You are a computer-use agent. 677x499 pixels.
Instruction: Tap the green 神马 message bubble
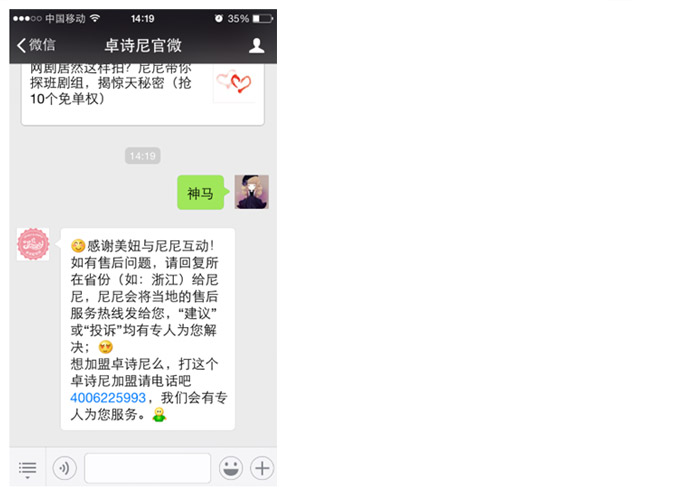click(202, 193)
